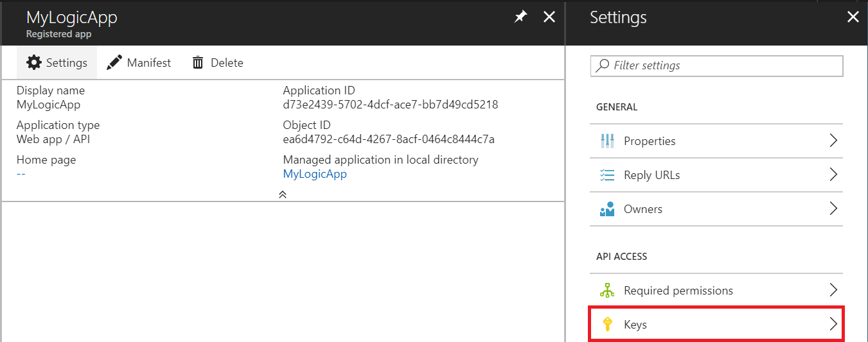The width and height of the screenshot is (868, 342).
Task: Open Settings via the gear icon
Action: [33, 62]
